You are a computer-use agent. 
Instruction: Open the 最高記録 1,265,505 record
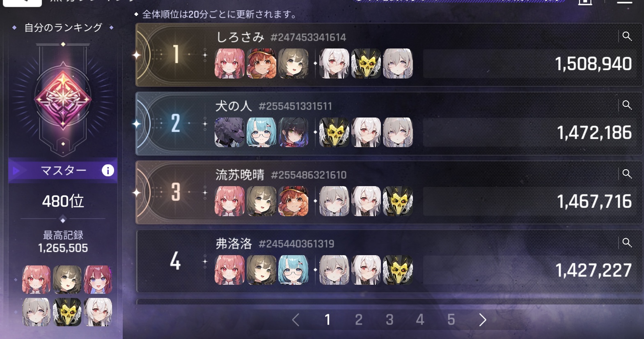[63, 242]
